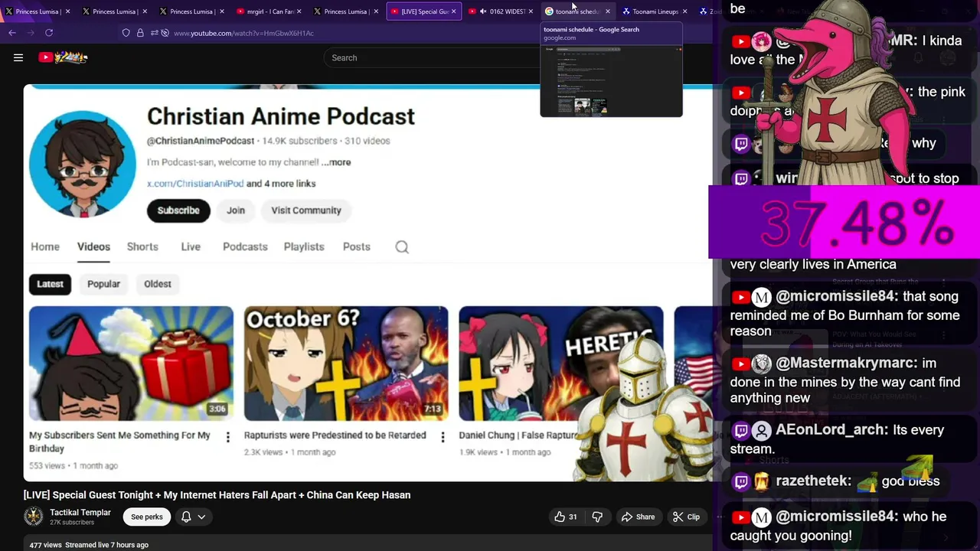The image size is (980, 551).
Task: Open the shield tracking protection icon
Action: pos(126,33)
